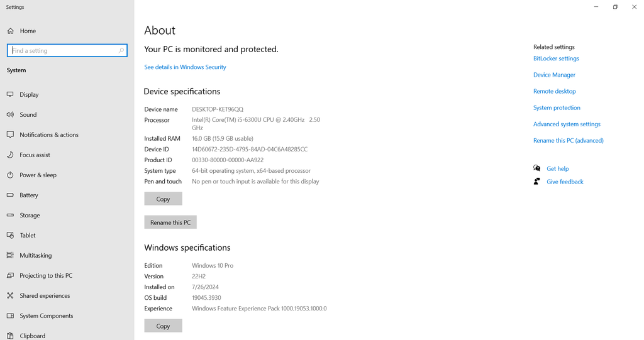Click the Power & sleep icon
Screen dimensions: 644x340
coord(10,175)
